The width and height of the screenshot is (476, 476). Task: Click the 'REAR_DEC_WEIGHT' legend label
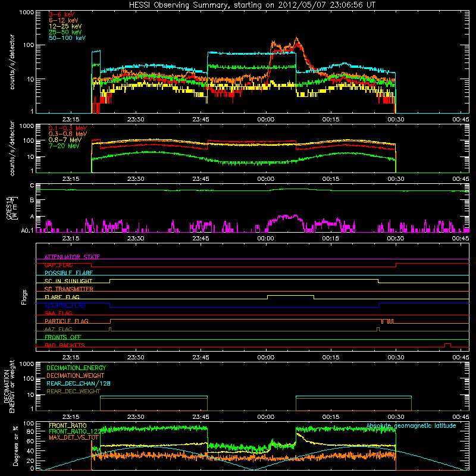point(73,392)
